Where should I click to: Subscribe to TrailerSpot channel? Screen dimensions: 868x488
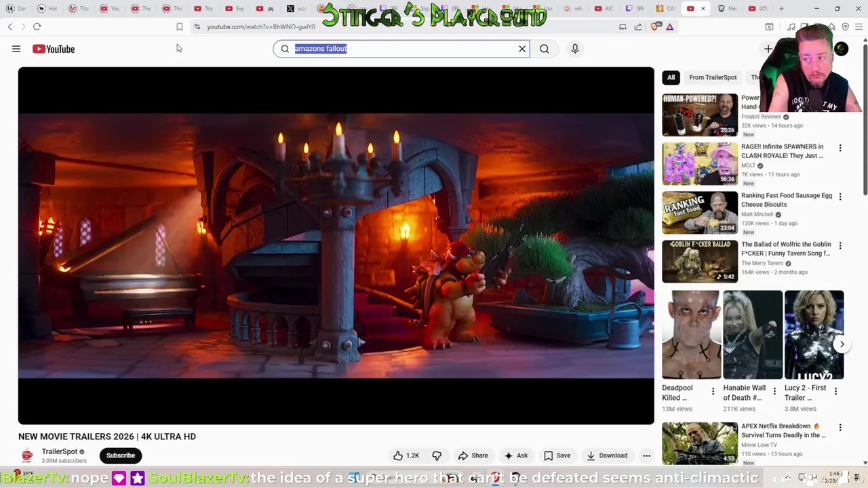point(121,455)
